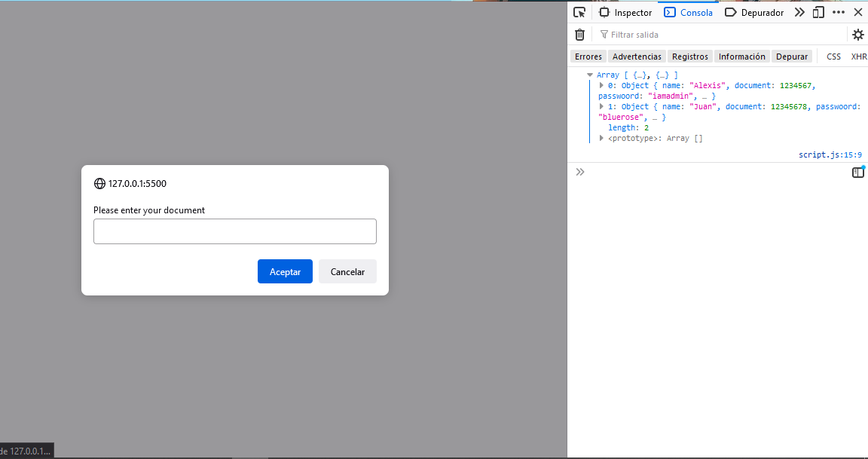Open the script.js:15:9 source link

(x=830, y=155)
